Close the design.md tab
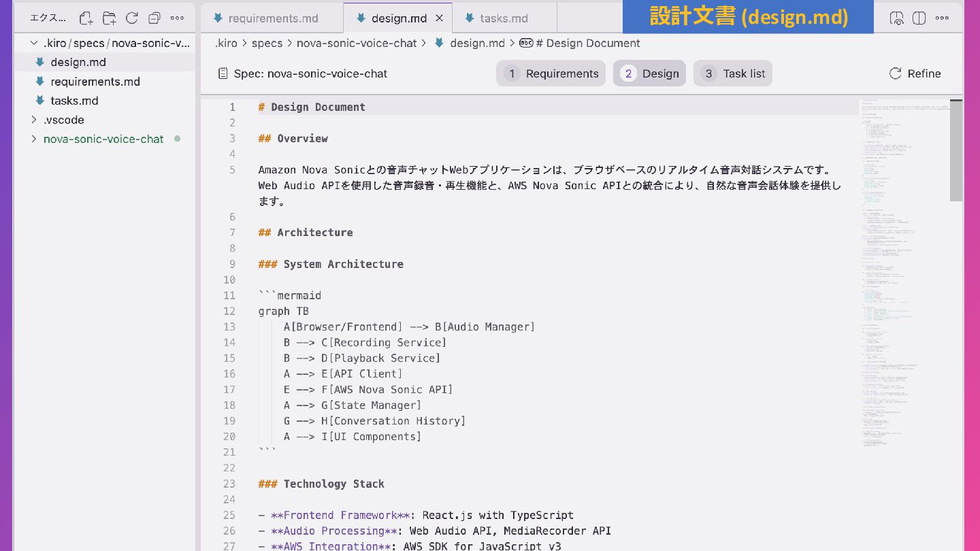 pos(439,18)
